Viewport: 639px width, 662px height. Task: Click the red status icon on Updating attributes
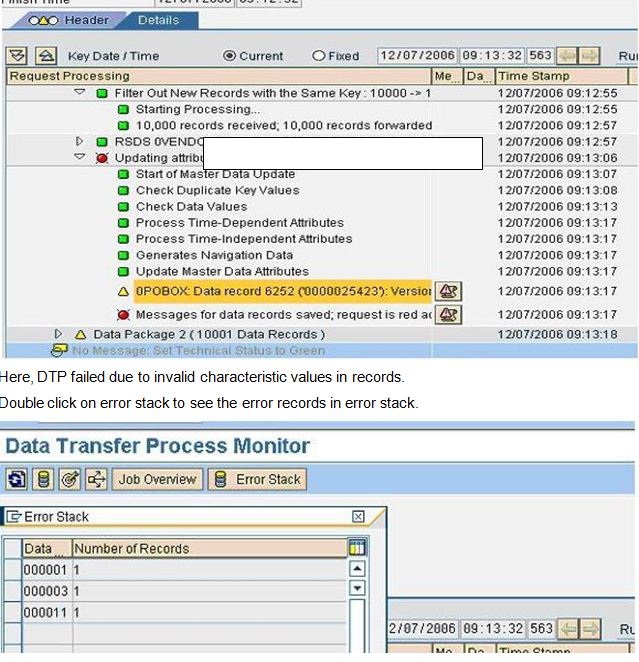click(102, 158)
